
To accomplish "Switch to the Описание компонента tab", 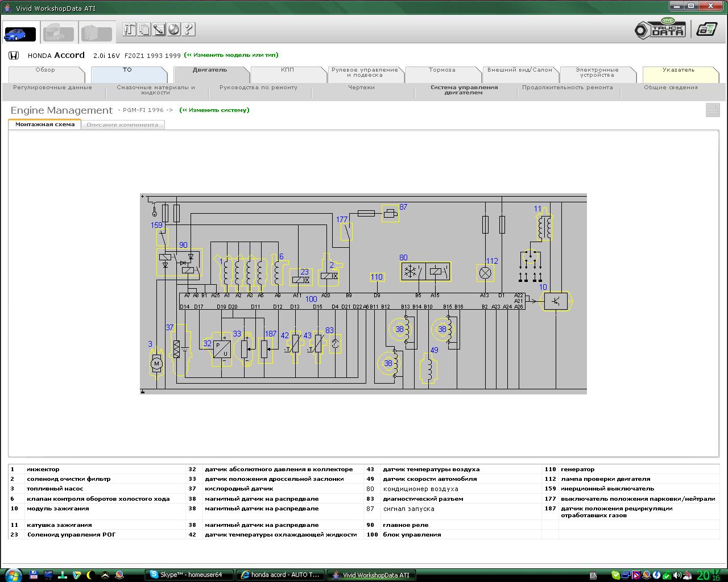I will point(122,125).
